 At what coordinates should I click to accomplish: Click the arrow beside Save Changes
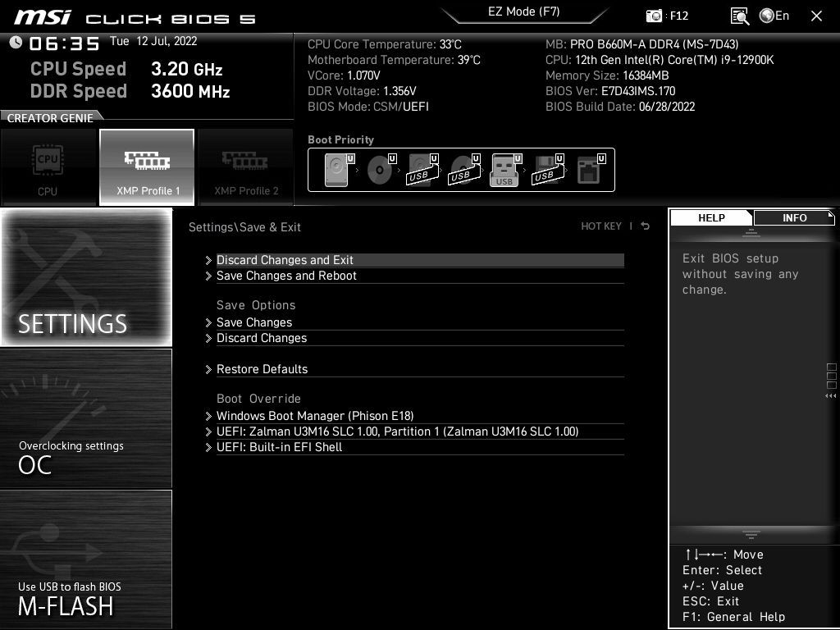coord(208,322)
